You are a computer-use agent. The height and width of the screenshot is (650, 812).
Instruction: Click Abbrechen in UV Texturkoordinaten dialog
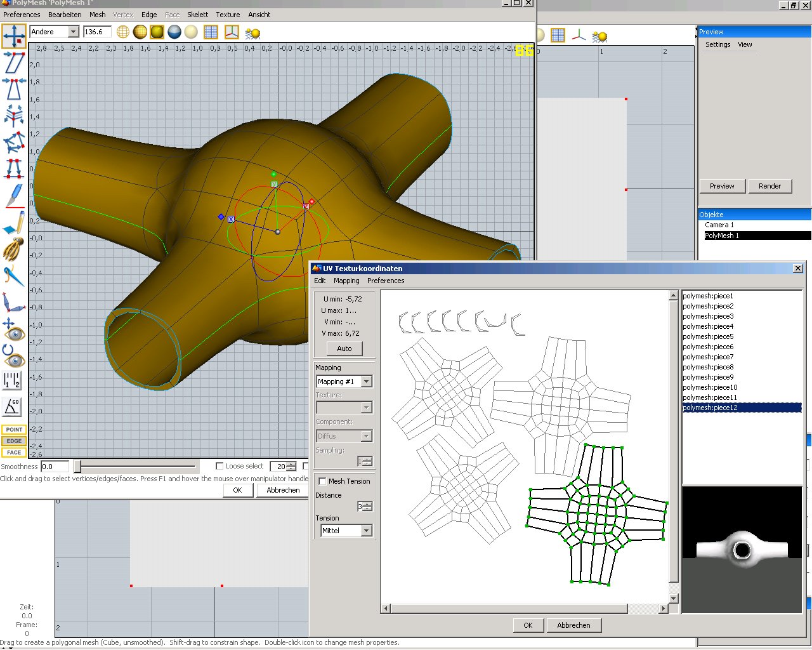(573, 625)
